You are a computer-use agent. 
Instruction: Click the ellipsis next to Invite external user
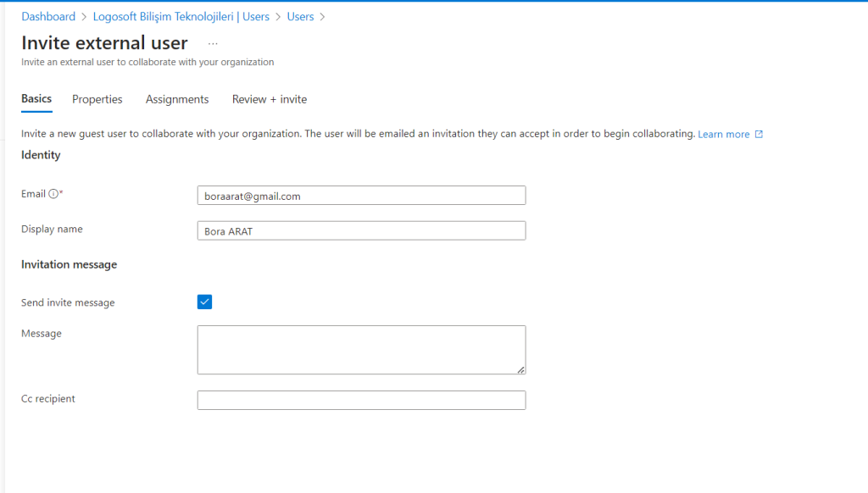tap(213, 42)
